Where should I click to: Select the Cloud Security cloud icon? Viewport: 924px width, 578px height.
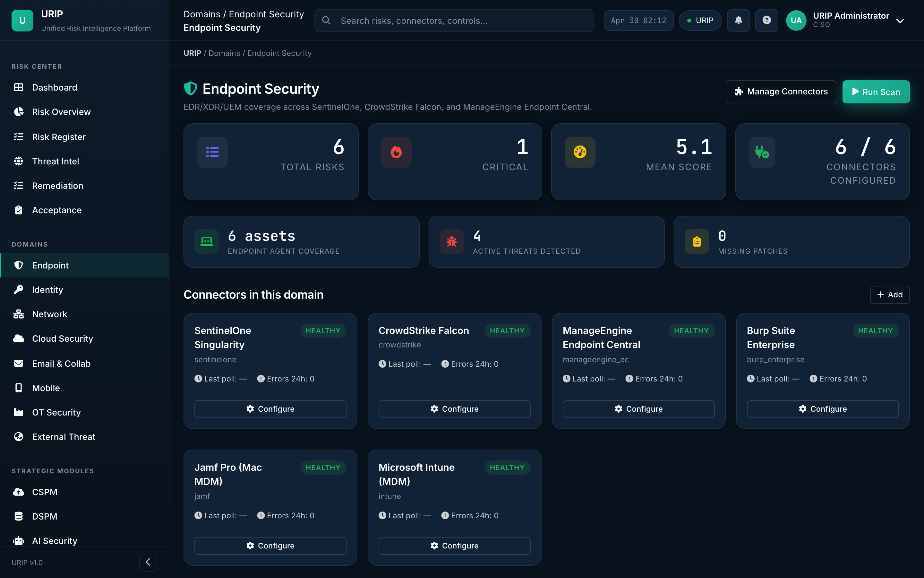pos(18,338)
